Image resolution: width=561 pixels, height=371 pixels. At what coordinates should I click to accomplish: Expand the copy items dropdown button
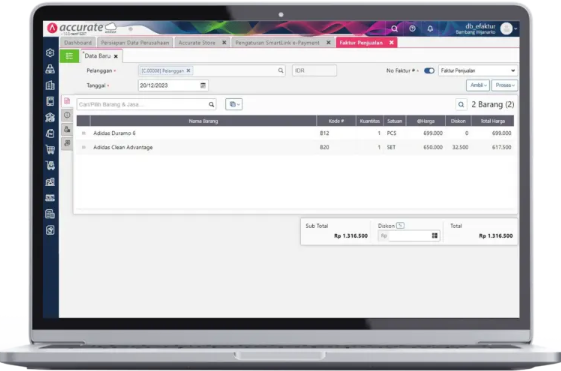[x=234, y=104]
